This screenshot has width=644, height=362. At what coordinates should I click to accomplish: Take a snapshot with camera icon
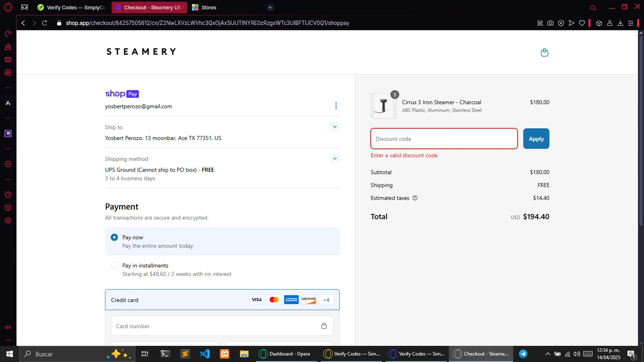coord(550,23)
